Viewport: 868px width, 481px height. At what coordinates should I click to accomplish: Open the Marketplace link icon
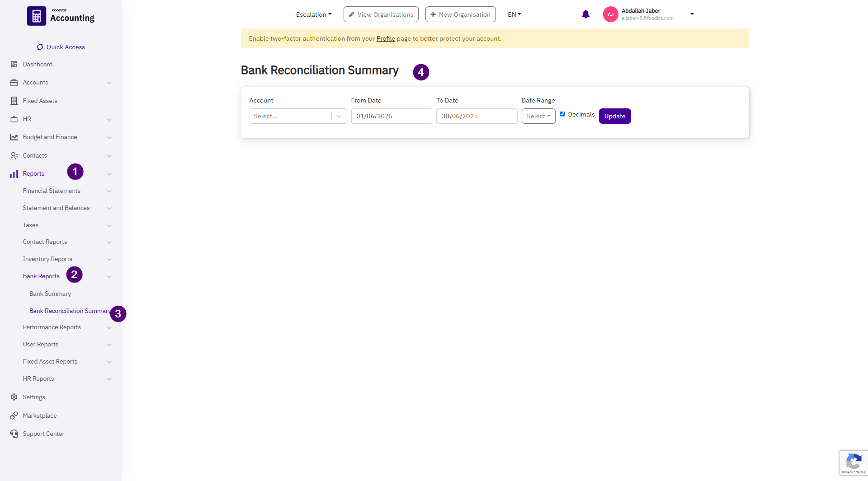(x=14, y=416)
